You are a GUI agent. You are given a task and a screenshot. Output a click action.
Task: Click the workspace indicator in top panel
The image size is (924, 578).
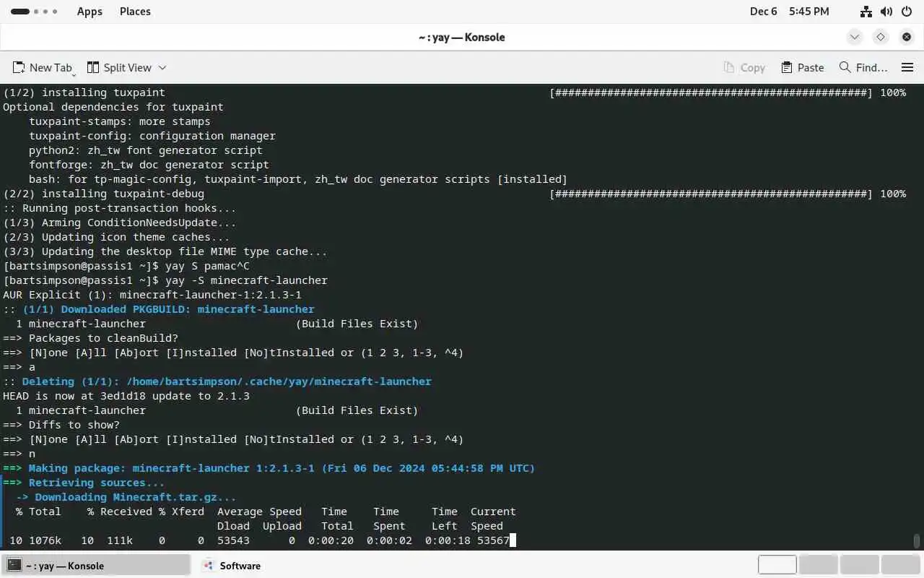(x=34, y=12)
